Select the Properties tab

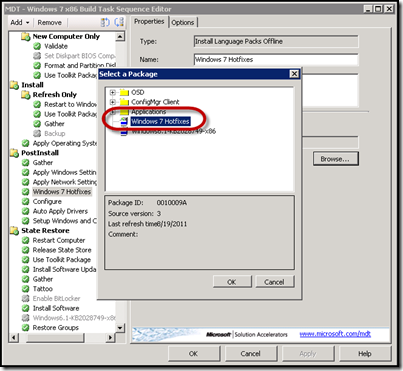tap(149, 22)
